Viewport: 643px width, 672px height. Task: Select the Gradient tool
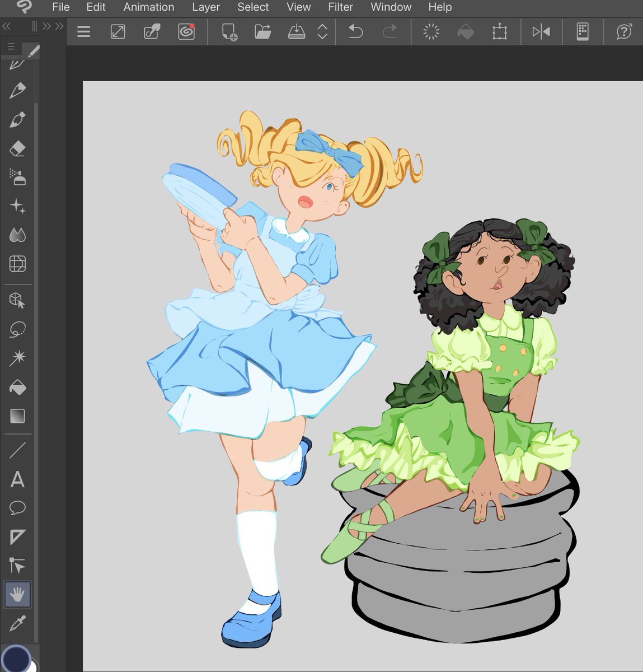pyautogui.click(x=17, y=416)
